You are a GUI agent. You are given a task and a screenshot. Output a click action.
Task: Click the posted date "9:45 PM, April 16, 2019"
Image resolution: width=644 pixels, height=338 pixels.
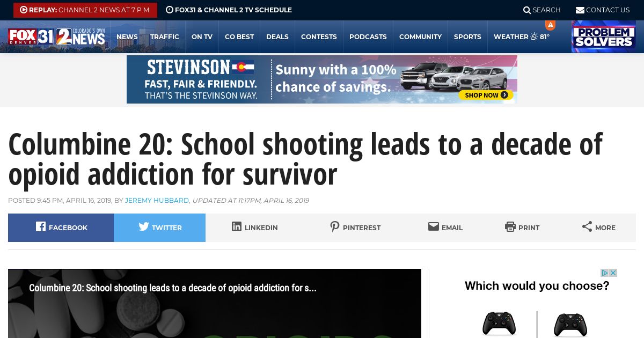(x=74, y=201)
